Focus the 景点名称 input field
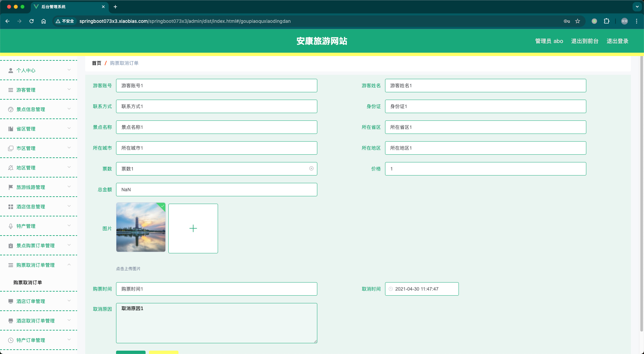 pyautogui.click(x=217, y=127)
